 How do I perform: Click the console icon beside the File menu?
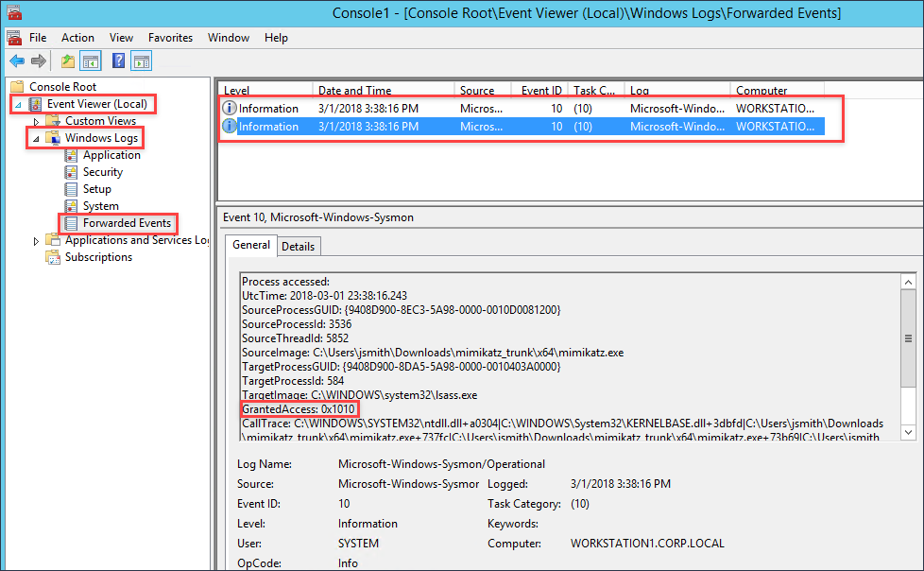(14, 38)
